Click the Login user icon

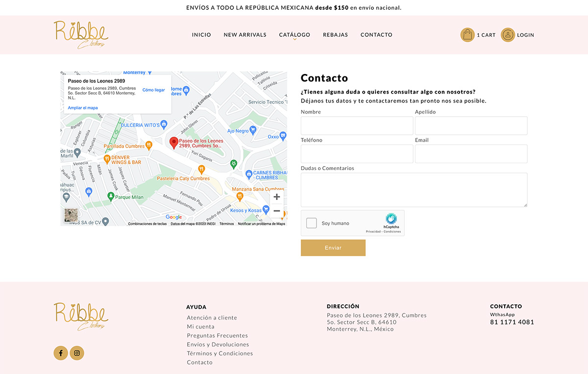pyautogui.click(x=508, y=35)
